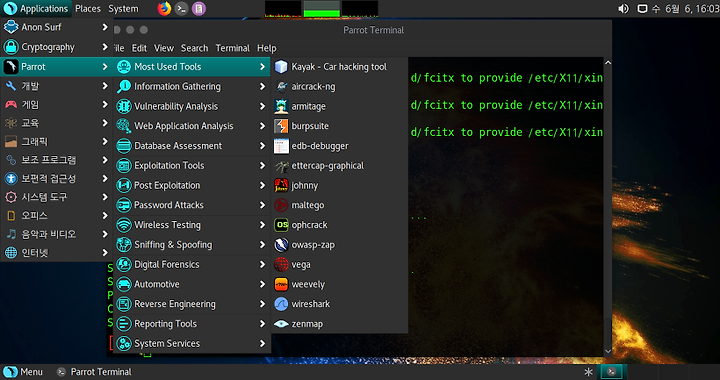The height and width of the screenshot is (380, 720).
Task: Open Terminal's View menu
Action: tap(164, 48)
